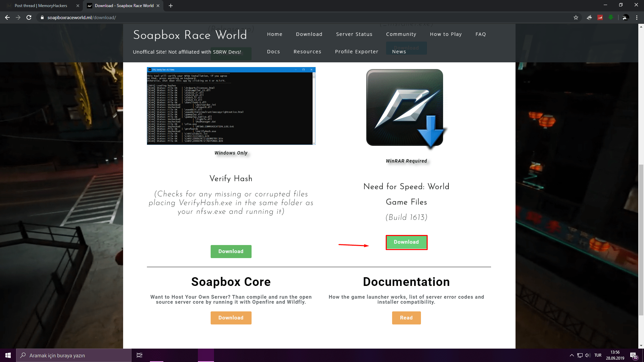This screenshot has height=362, width=644.
Task: Read the Documentation
Action: tap(407, 318)
